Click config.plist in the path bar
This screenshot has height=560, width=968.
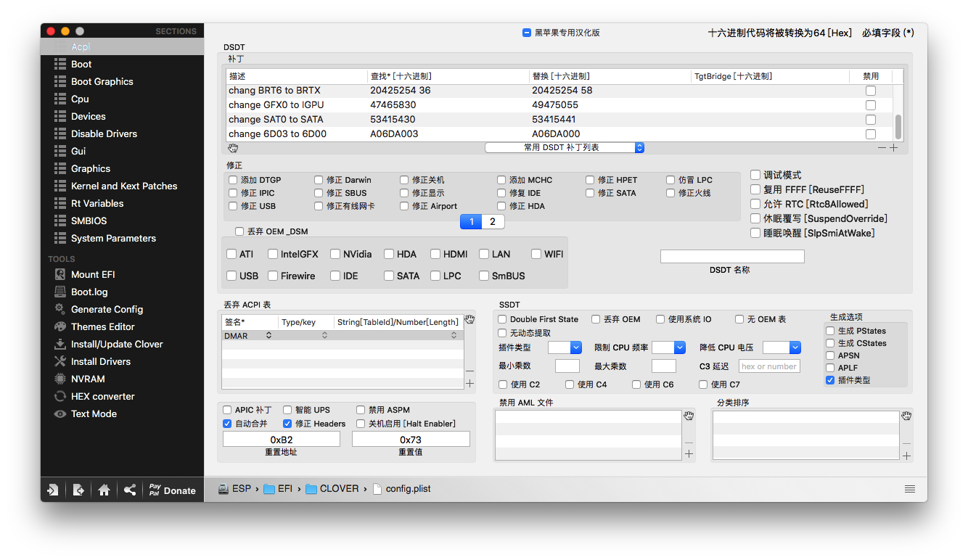[x=401, y=489]
